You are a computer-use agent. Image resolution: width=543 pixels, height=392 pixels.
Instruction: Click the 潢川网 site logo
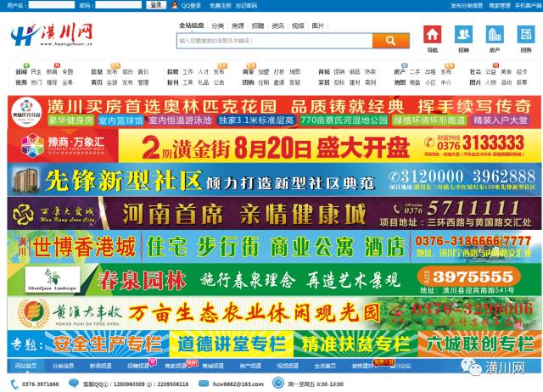(x=52, y=35)
